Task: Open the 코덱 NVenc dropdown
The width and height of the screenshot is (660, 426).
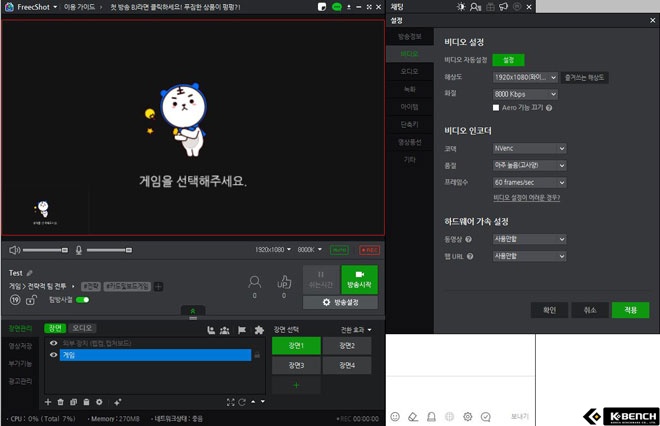Action: pos(530,148)
